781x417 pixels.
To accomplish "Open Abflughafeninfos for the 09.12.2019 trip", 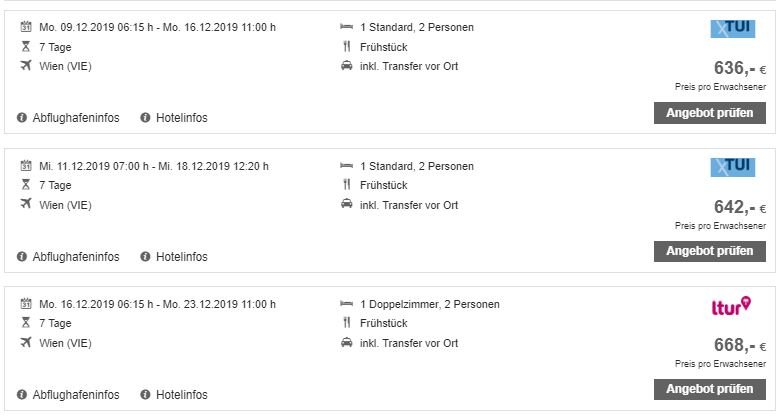I will coord(68,118).
